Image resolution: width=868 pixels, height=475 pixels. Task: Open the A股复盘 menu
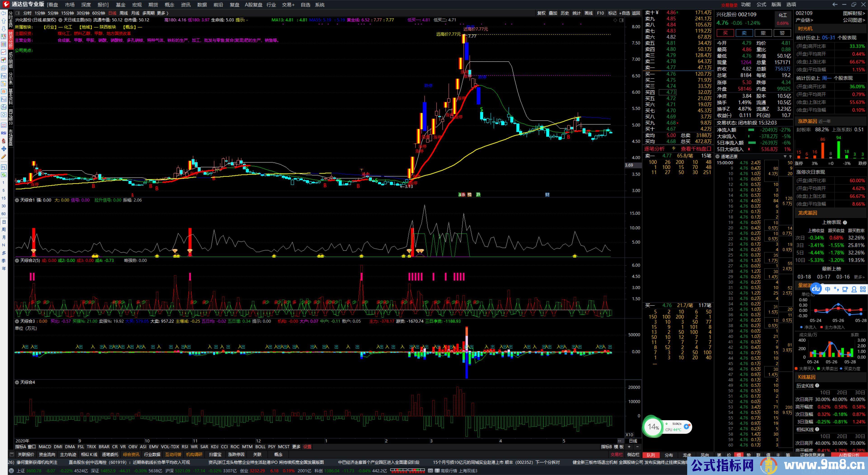tap(253, 5)
